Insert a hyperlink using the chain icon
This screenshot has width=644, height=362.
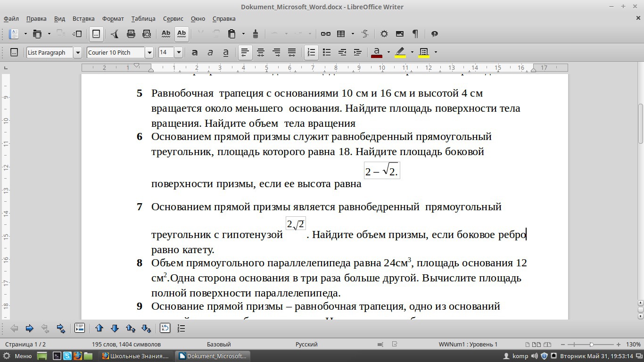(x=325, y=34)
